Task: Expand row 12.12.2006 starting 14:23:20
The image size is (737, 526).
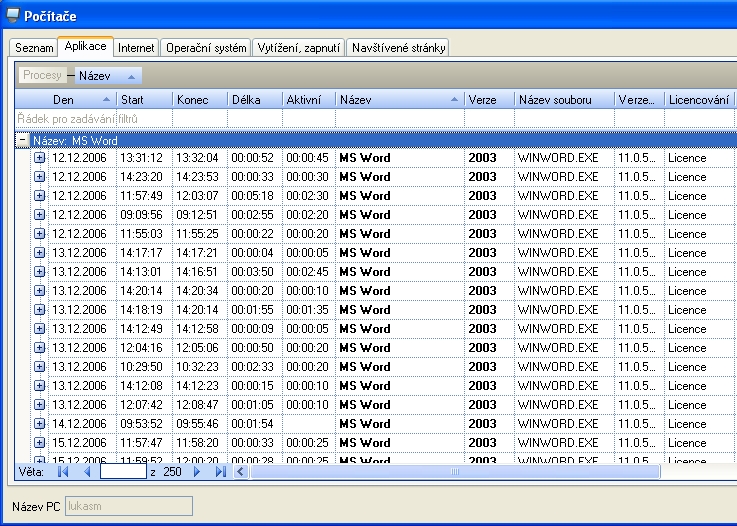Action: pos(39,177)
